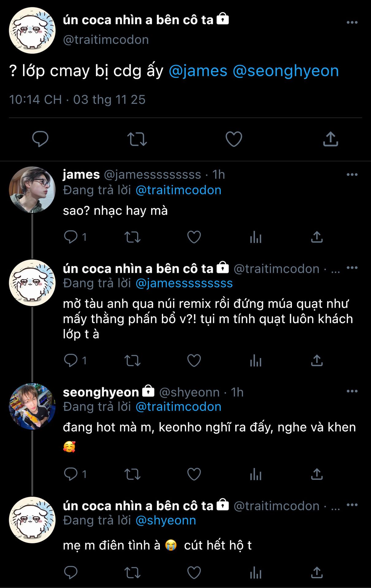Like james's reply "sao? nhạc hay mà"

[x=194, y=237]
